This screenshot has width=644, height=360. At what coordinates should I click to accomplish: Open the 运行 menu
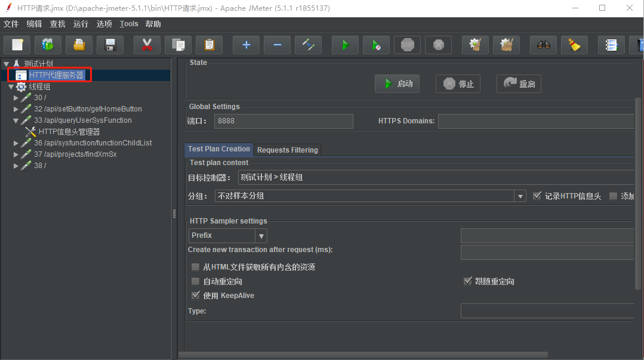coord(81,24)
